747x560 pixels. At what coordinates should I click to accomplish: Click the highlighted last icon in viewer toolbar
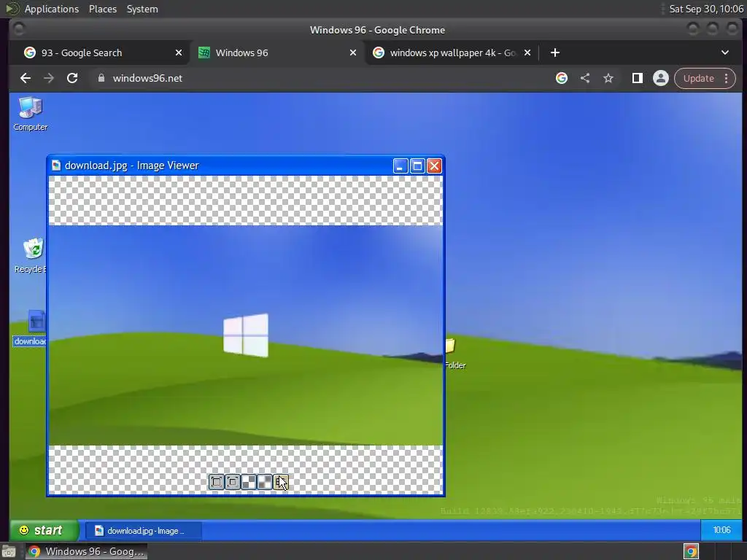click(x=281, y=482)
